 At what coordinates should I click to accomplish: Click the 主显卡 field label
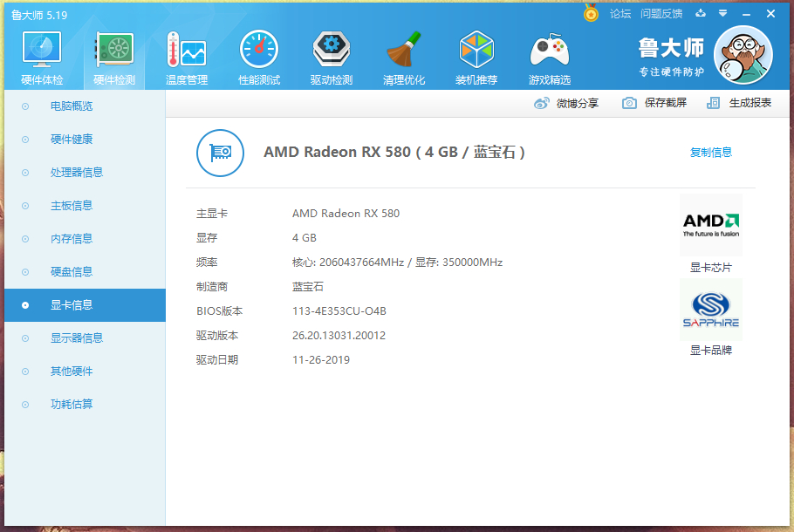pyautogui.click(x=212, y=214)
